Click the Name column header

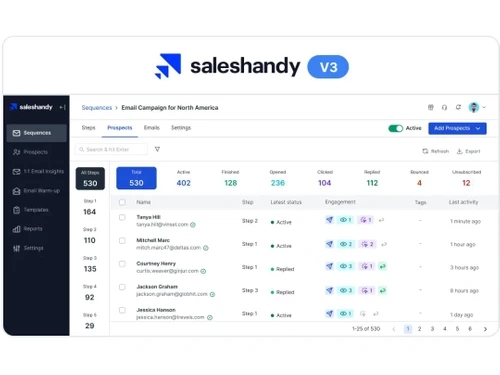(x=143, y=202)
